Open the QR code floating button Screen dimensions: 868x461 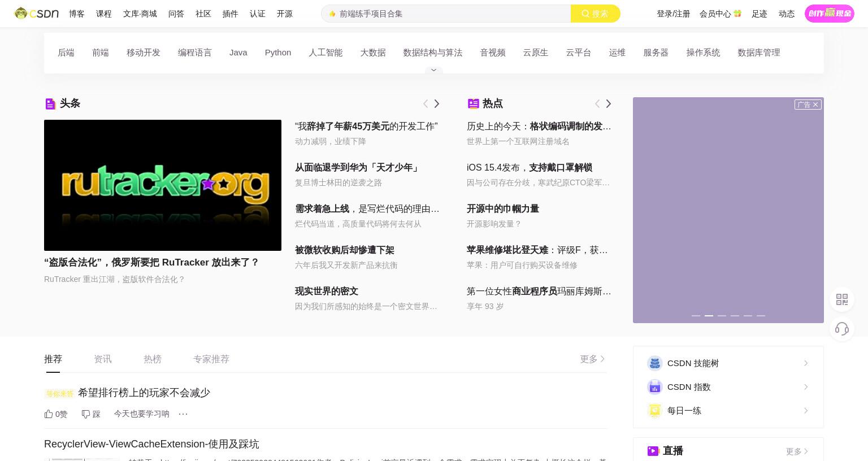842,299
